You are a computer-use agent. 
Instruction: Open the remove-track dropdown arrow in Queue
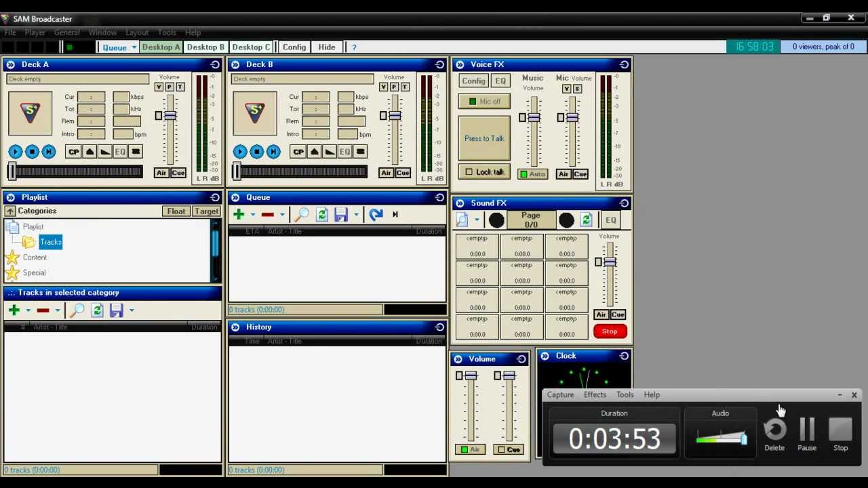282,215
